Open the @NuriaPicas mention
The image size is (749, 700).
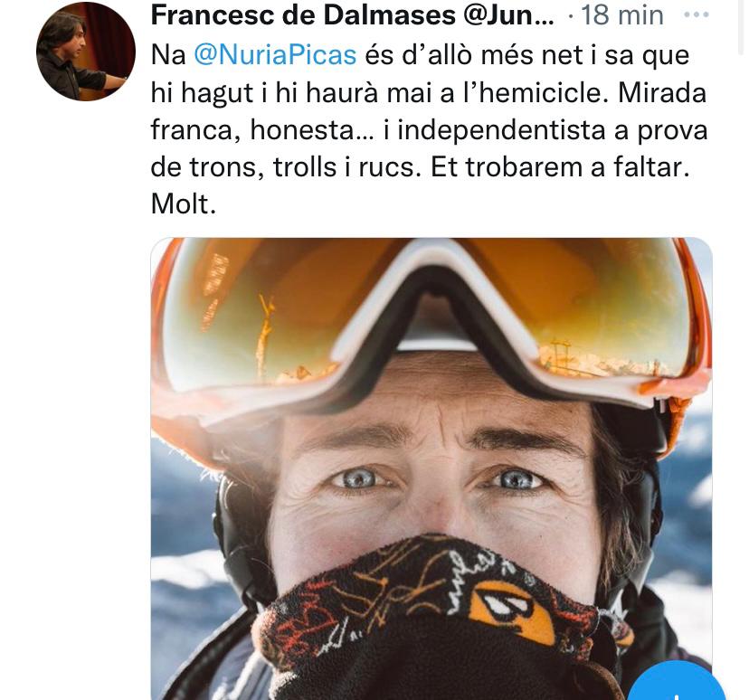[275, 55]
